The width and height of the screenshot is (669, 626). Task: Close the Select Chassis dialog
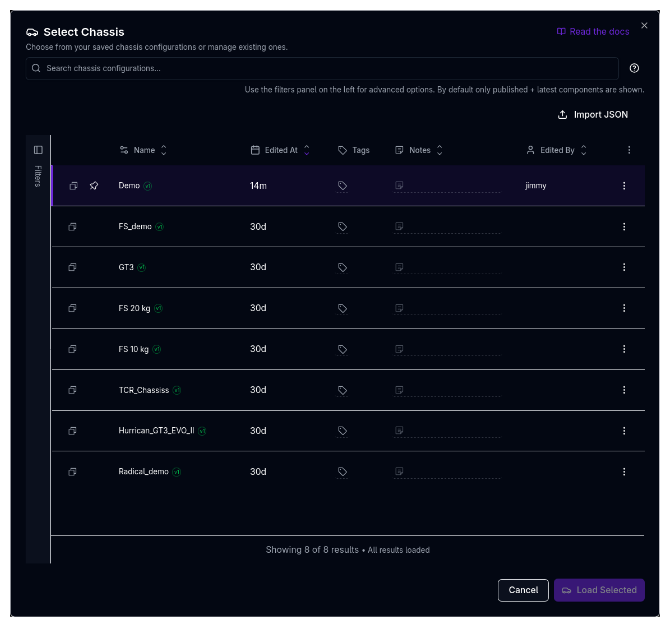click(644, 26)
